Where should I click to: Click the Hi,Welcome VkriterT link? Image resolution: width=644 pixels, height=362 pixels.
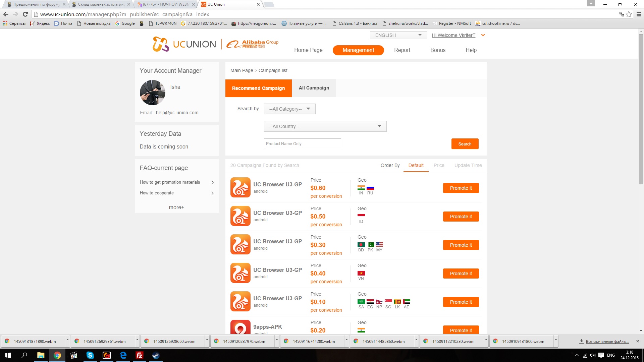tap(453, 35)
